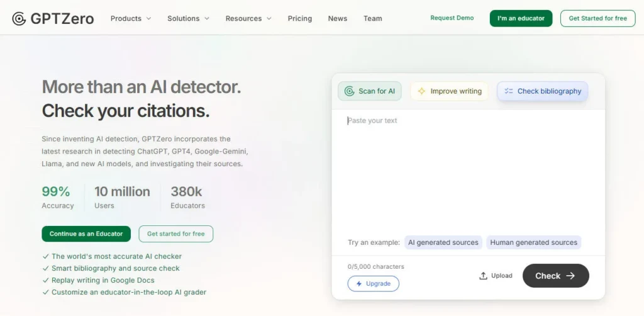The image size is (644, 316).
Task: Visit the Team page
Action: (372, 18)
